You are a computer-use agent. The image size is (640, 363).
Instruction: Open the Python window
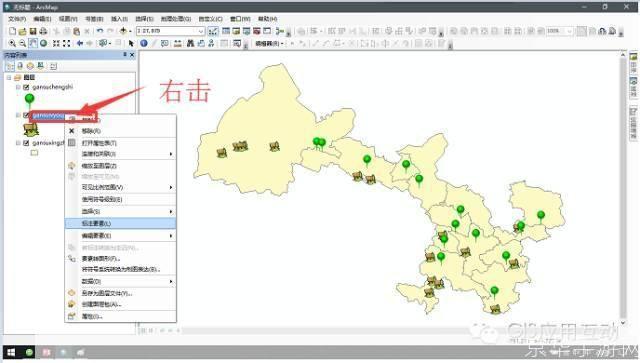[267, 31]
